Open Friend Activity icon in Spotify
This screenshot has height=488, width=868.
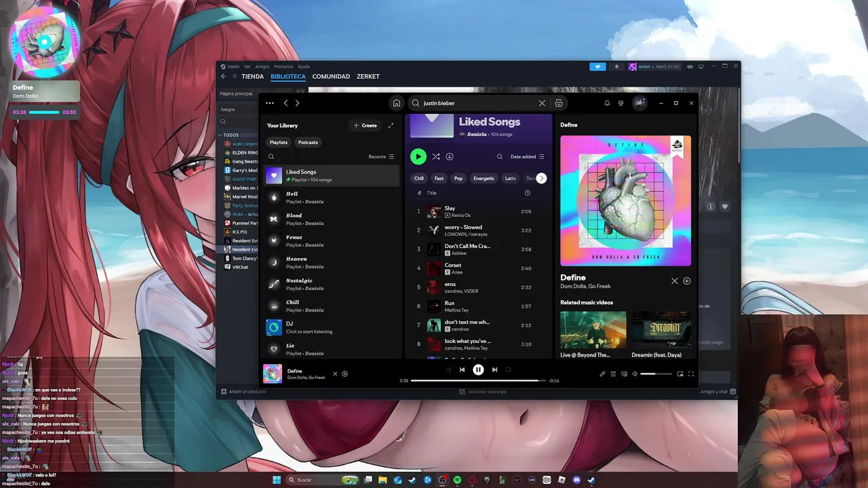point(620,103)
